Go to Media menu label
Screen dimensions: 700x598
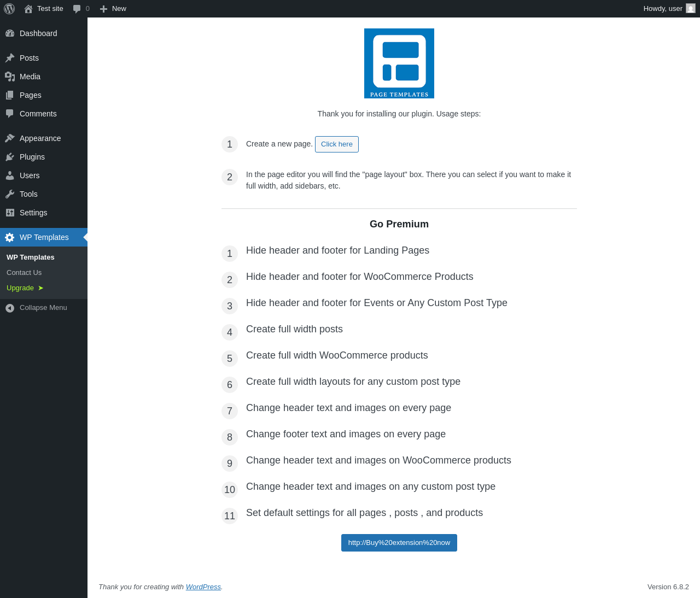tap(30, 77)
